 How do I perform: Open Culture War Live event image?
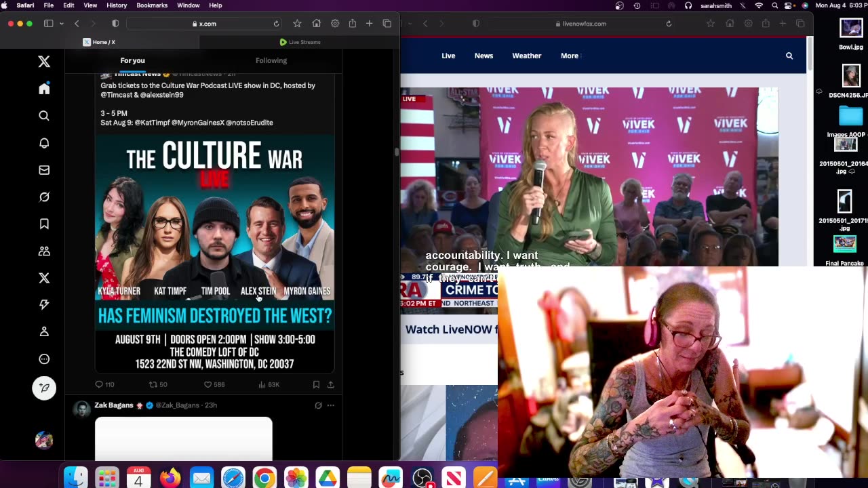214,254
